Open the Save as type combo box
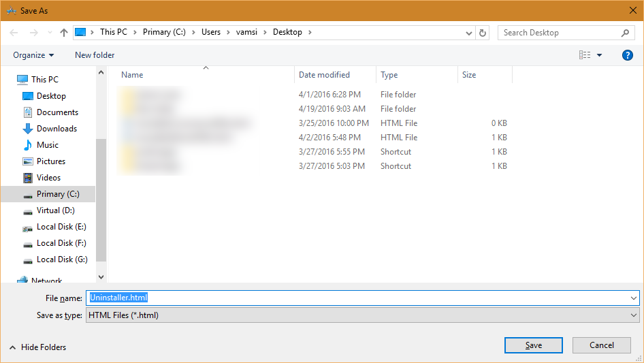This screenshot has width=644, height=363. (362, 315)
